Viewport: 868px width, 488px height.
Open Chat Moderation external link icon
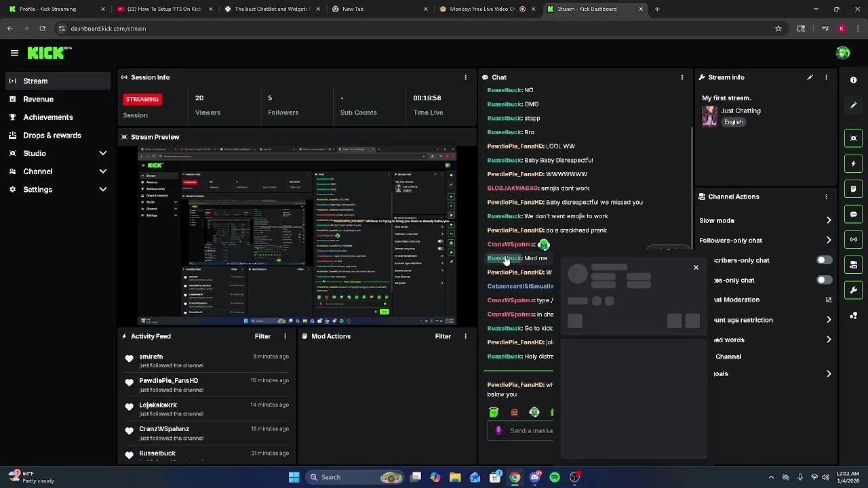829,300
